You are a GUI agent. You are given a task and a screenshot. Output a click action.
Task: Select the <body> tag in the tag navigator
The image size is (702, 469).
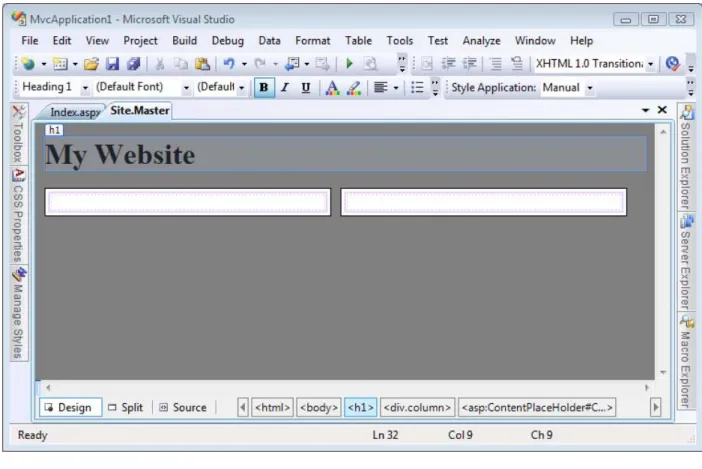point(319,407)
